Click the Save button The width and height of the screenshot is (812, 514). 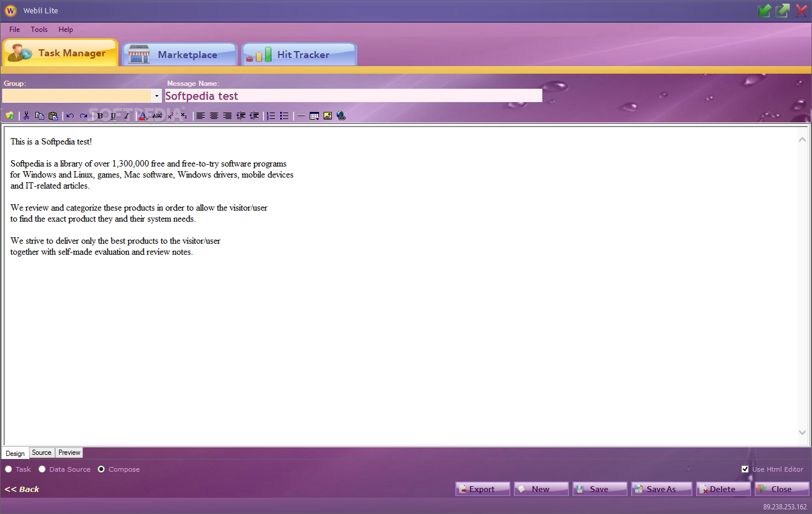click(600, 489)
